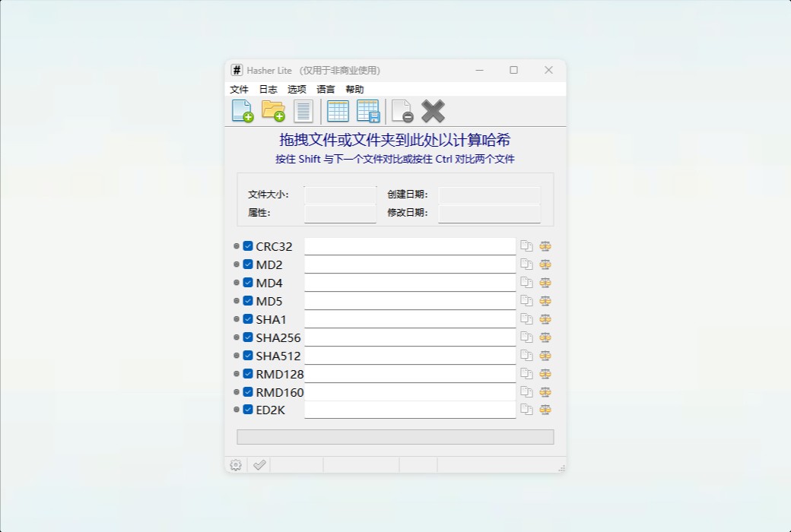Uncheck the ED2K checkbox
This screenshot has height=532, width=791.
point(247,410)
